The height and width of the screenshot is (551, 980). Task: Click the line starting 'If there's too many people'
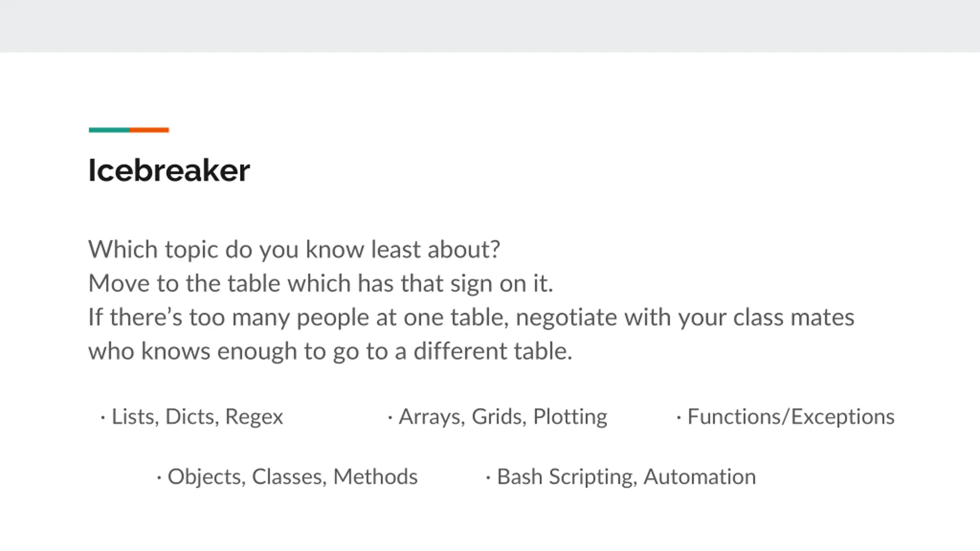coord(471,318)
